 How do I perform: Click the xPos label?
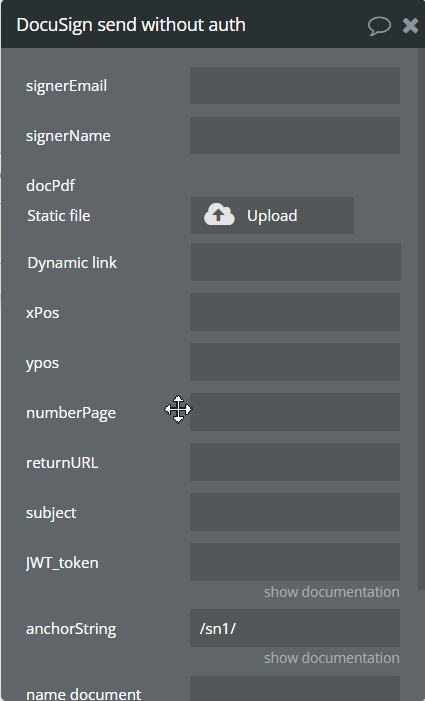(42, 312)
